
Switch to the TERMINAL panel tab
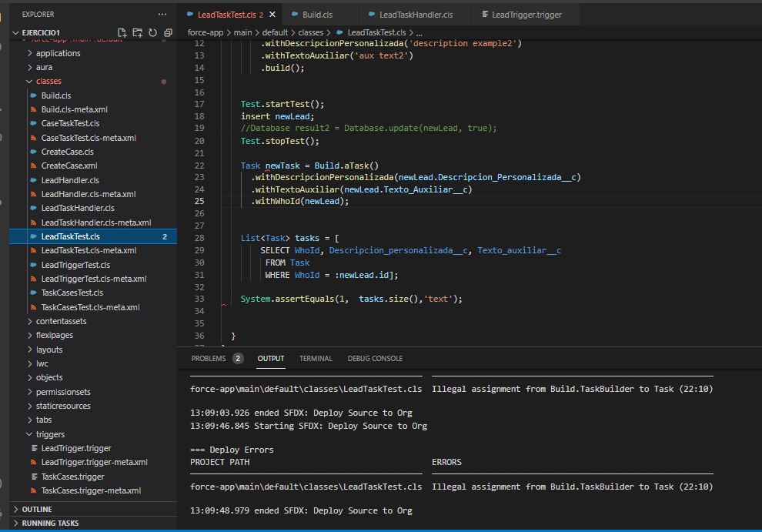pos(318,358)
